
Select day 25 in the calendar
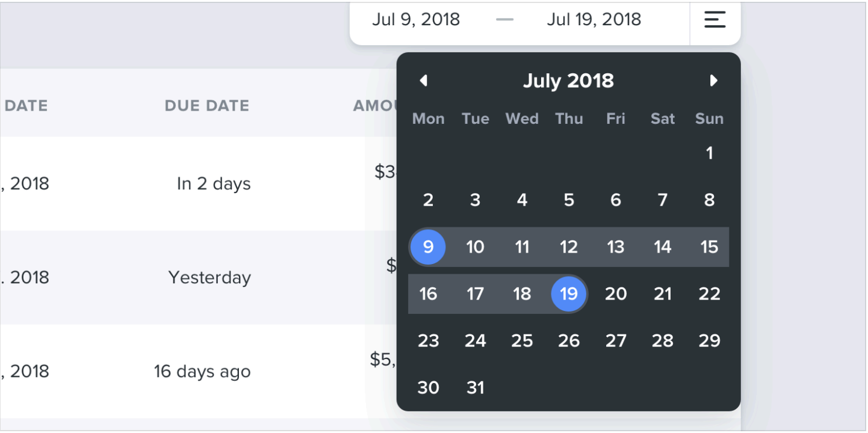pos(522,341)
